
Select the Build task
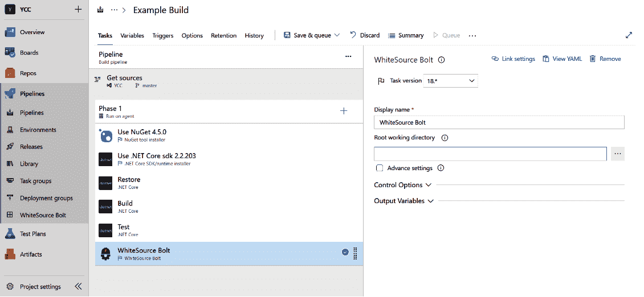pyautogui.click(x=229, y=207)
